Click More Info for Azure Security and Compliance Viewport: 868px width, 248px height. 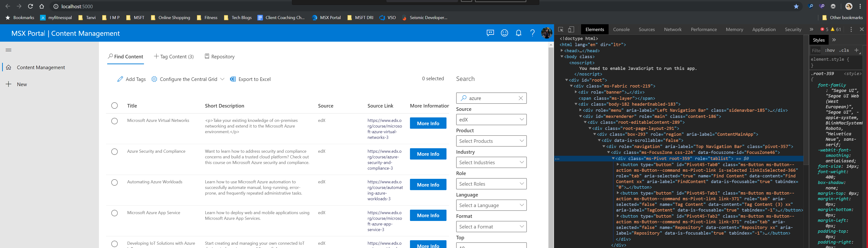tap(428, 154)
